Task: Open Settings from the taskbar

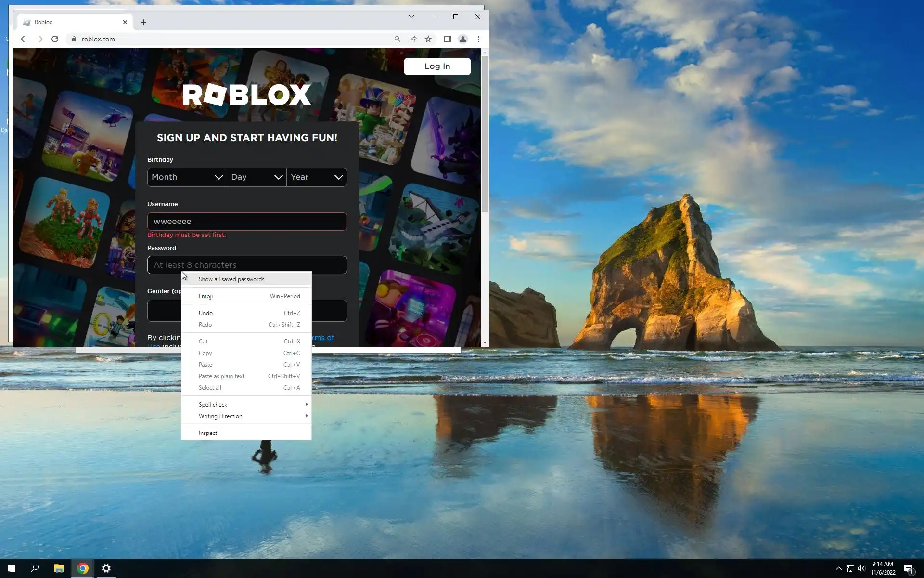Action: [106, 568]
